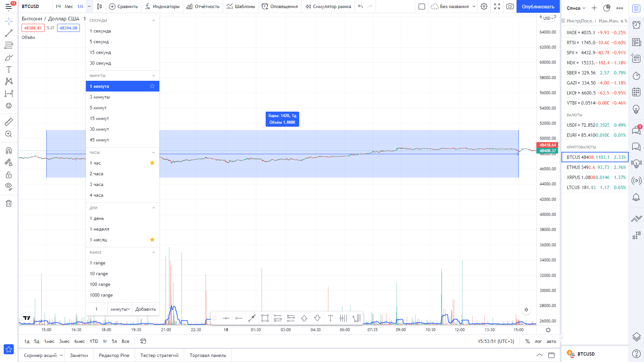Enter fullscreen mode icon
This screenshot has width=644, height=362.
pyautogui.click(x=497, y=6)
